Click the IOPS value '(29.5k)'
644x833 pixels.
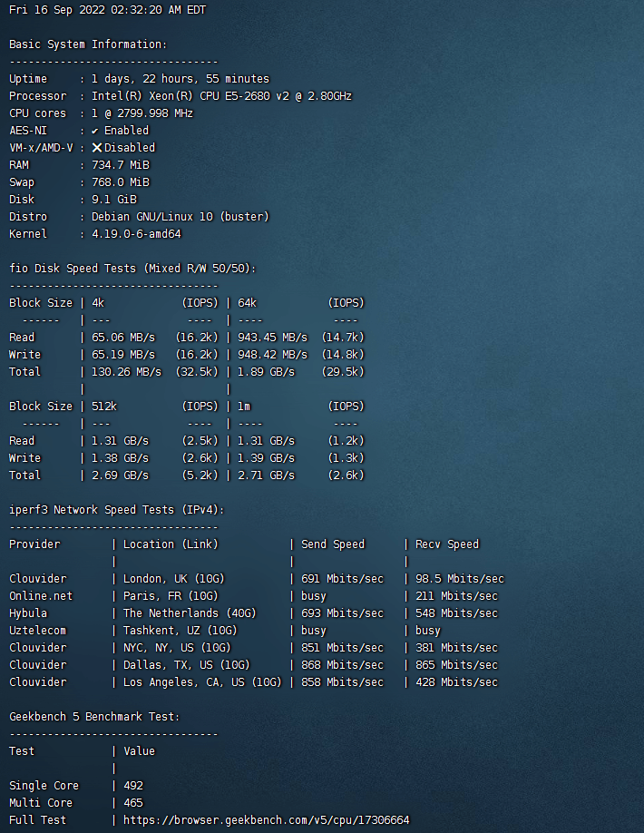tap(343, 372)
